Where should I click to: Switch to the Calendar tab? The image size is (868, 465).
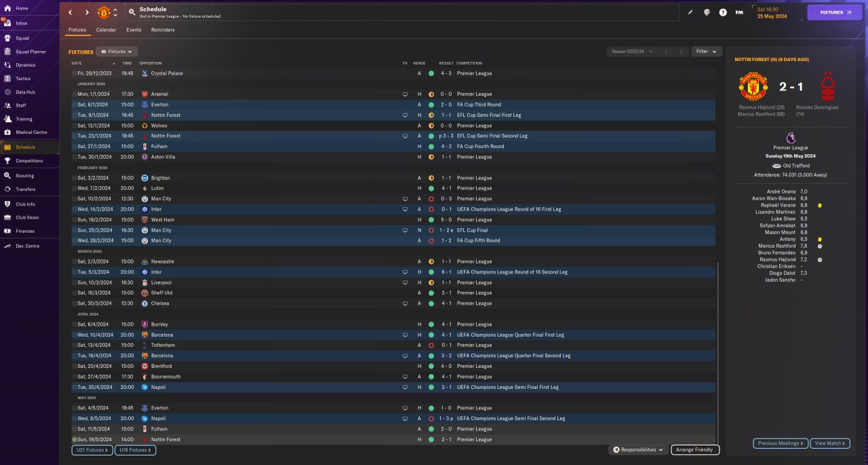pyautogui.click(x=106, y=30)
